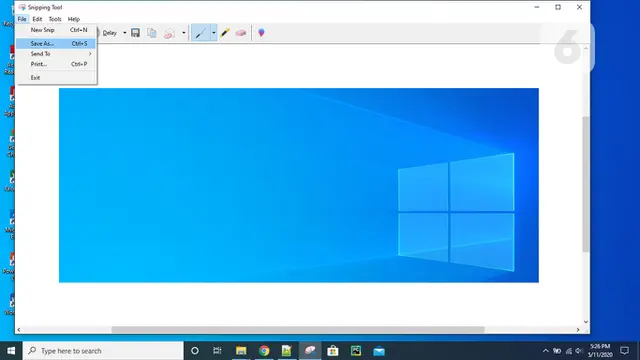Click the horizontal scrollbar thumb
The height and width of the screenshot is (360, 640).
pos(298,330)
